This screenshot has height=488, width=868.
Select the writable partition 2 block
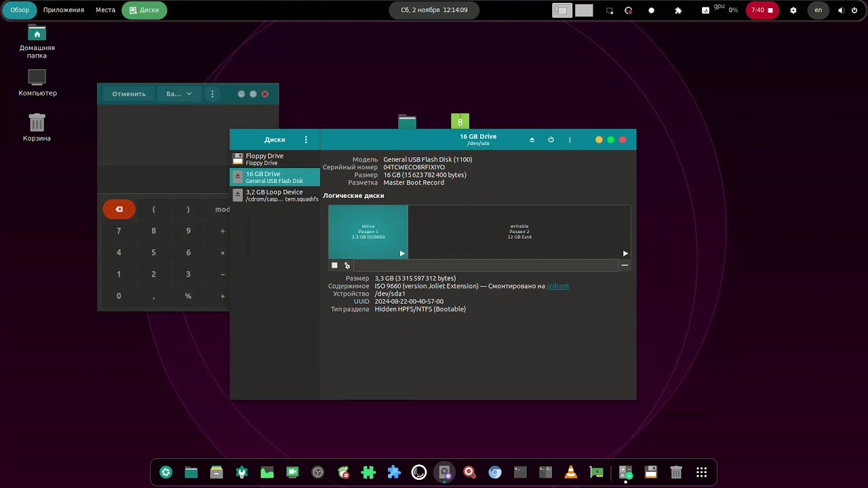pos(519,232)
